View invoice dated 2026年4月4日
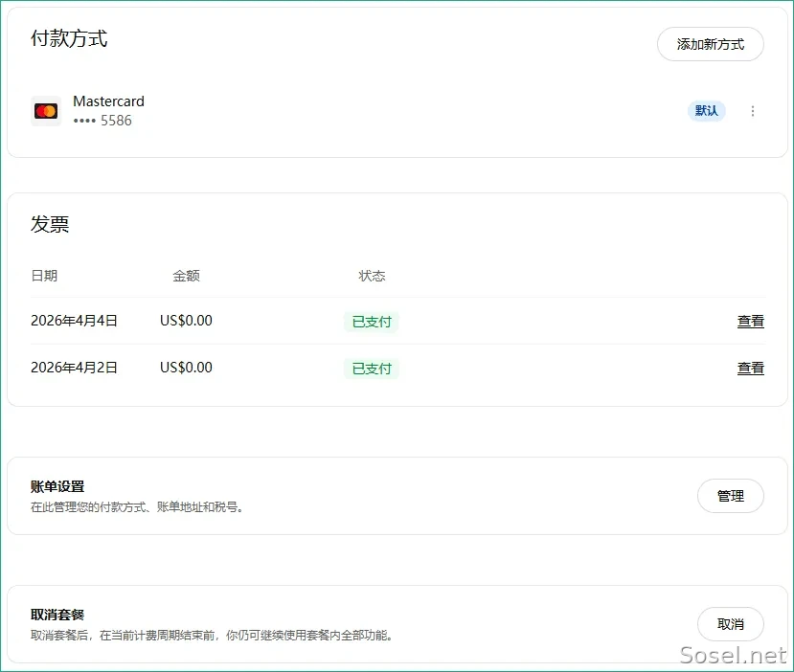The image size is (794, 672). pyautogui.click(x=751, y=321)
